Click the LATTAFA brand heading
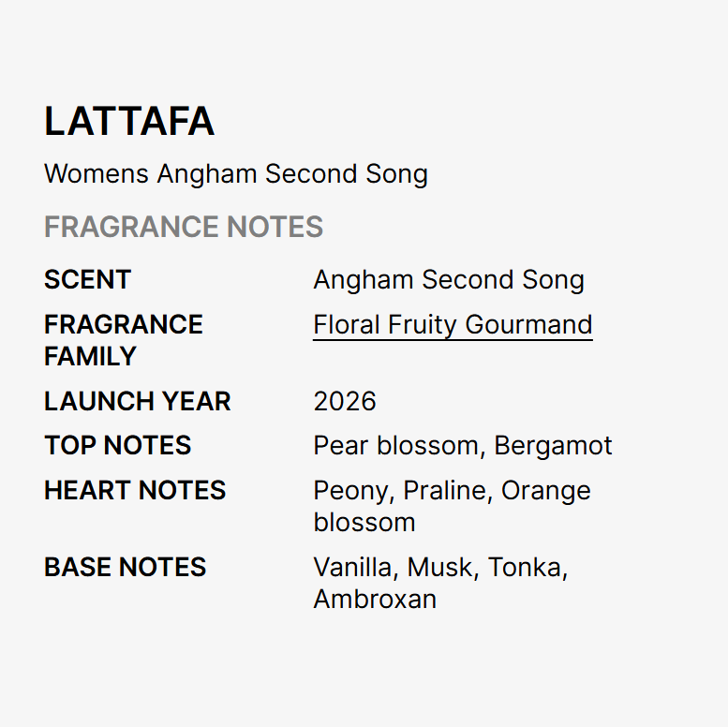Viewport: 728px width, 727px height. [x=129, y=121]
